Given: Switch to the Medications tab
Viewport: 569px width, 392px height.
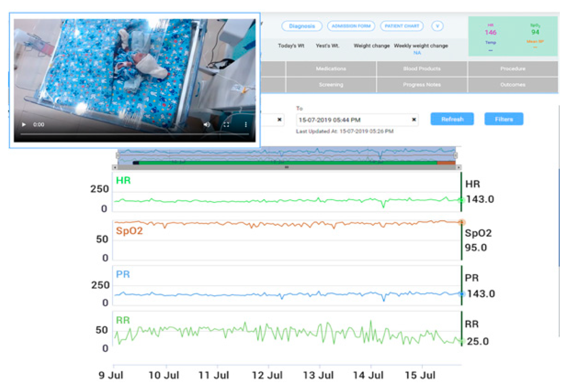Looking at the screenshot, I should 331,69.
